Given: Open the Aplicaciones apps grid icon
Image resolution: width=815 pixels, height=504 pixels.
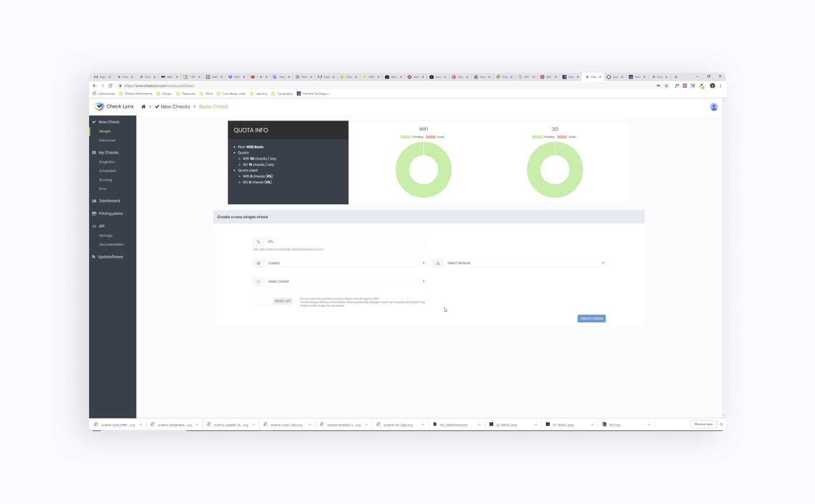Looking at the screenshot, I should [94, 93].
